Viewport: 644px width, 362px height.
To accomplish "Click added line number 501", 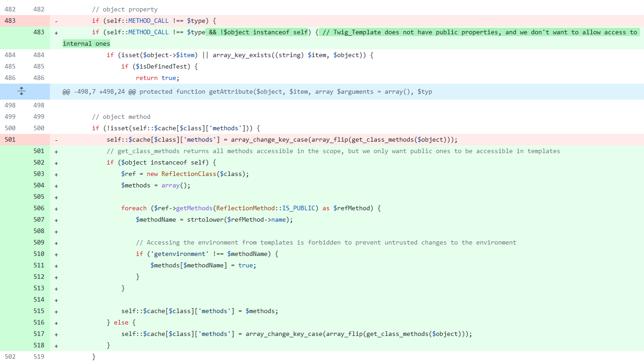I will click(x=39, y=151).
